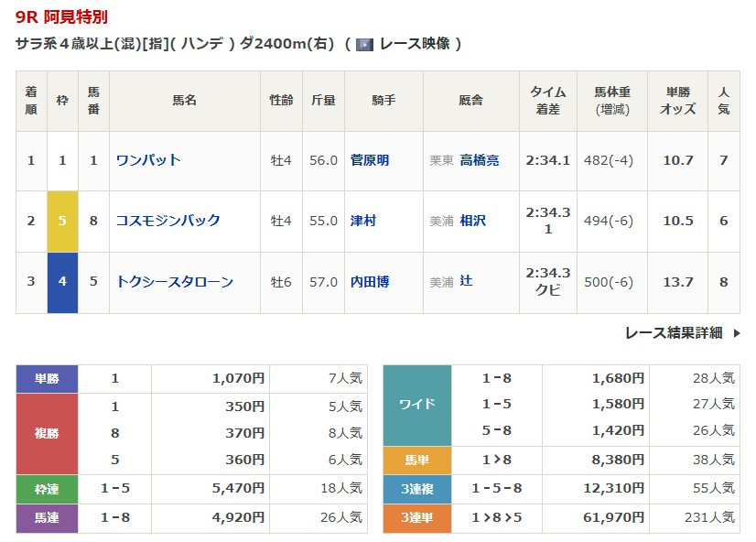Open horse コスモジンバック profile
This screenshot has width=756, height=542.
tap(167, 221)
